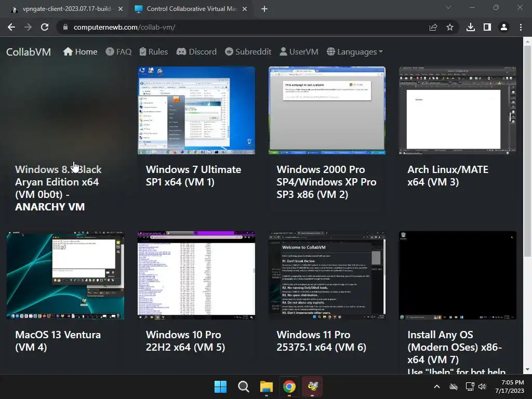Open Windows 10 Pro VM 5 thumbnail
This screenshot has height=399, width=532.
[x=196, y=275]
